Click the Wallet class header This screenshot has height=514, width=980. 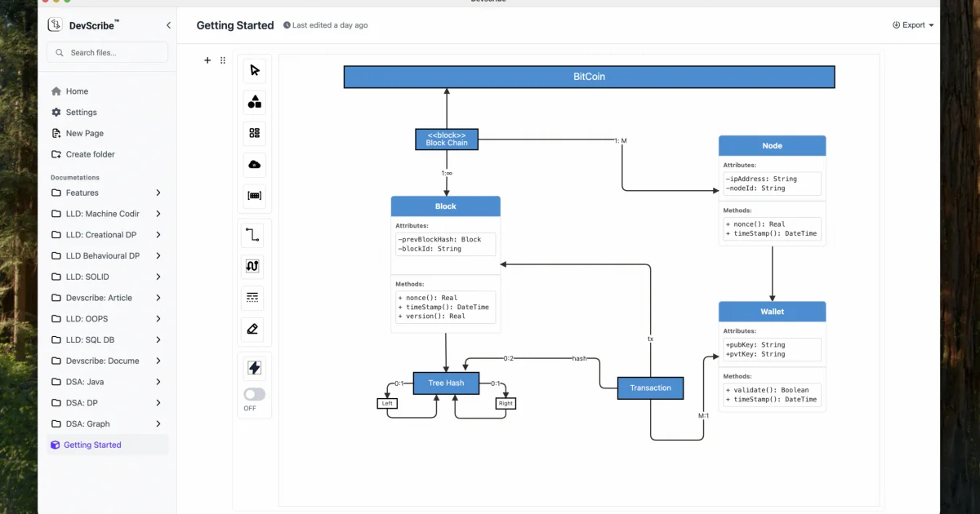(772, 312)
